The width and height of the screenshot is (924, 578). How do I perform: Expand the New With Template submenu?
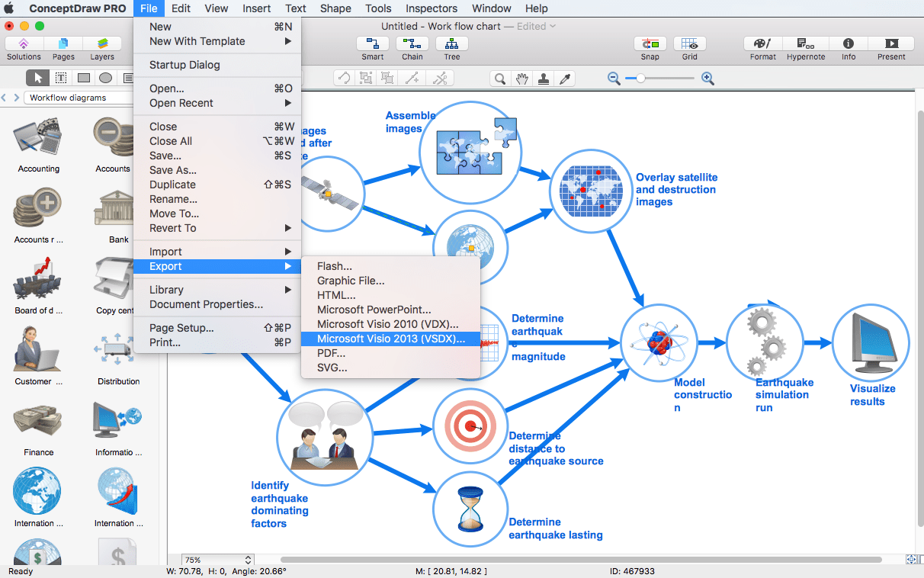pyautogui.click(x=217, y=41)
